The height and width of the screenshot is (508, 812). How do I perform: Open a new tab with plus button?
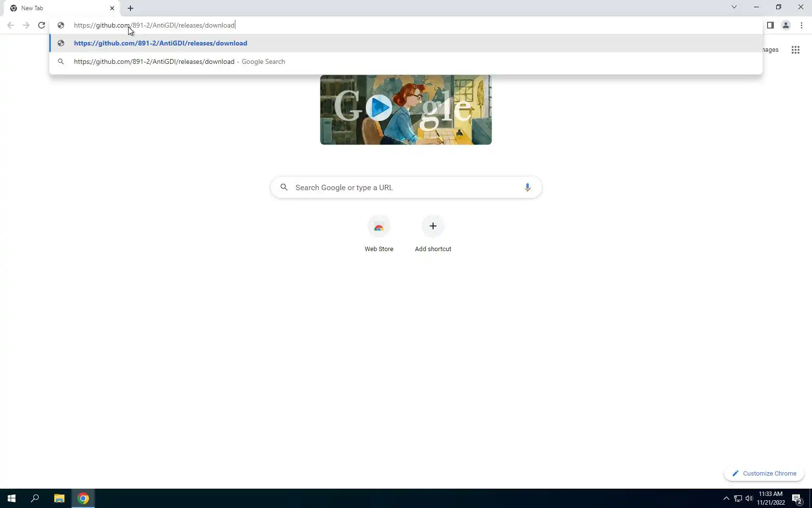(130, 8)
